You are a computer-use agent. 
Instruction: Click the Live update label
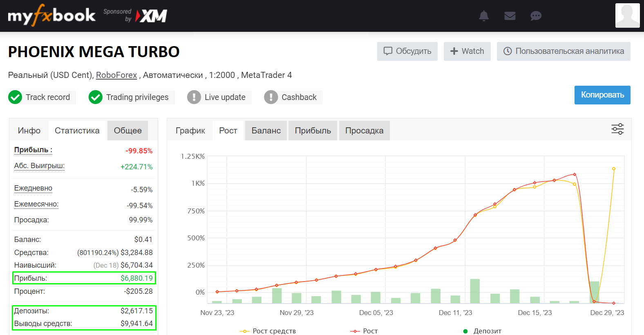click(x=225, y=97)
